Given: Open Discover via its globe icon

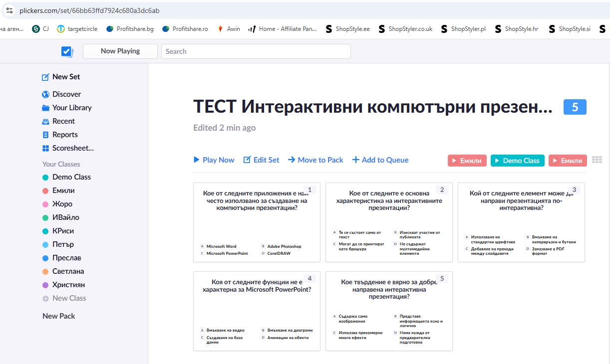Looking at the screenshot, I should pos(45,94).
